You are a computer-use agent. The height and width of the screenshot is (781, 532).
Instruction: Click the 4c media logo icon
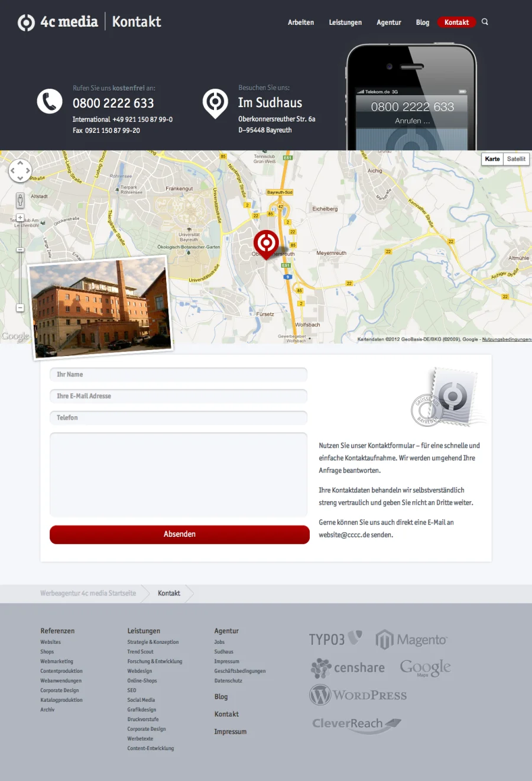point(26,22)
